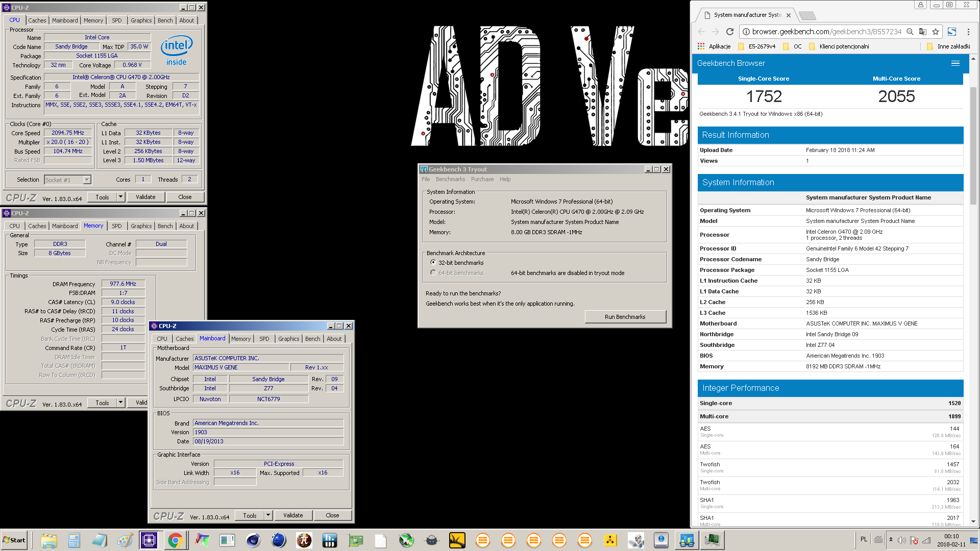Viewport: 980px width, 551px height.
Task: Open the Help menu in Geekbench 3
Action: tap(505, 179)
